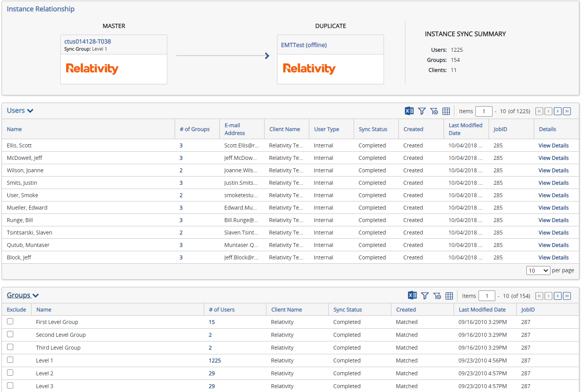Screen dimensions: 582x392
Task: Go to last page of Users
Action: coord(567,111)
